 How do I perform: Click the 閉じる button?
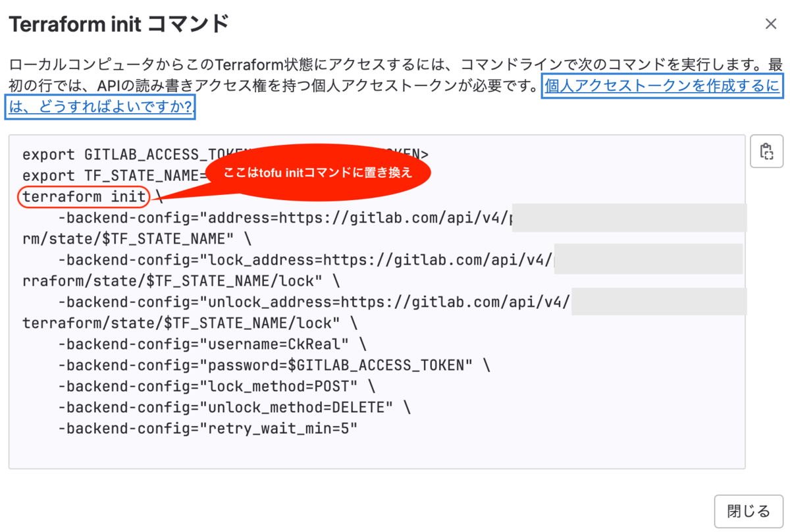pos(749,511)
